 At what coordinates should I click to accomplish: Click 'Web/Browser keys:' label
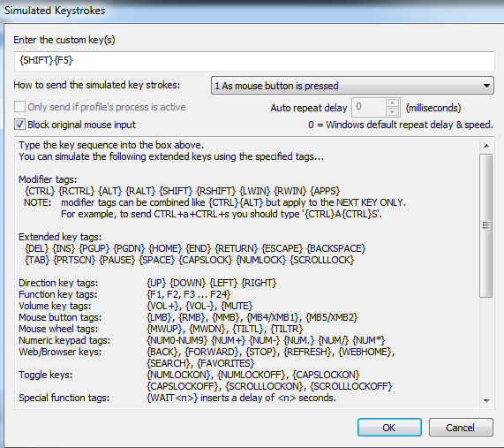click(x=60, y=352)
